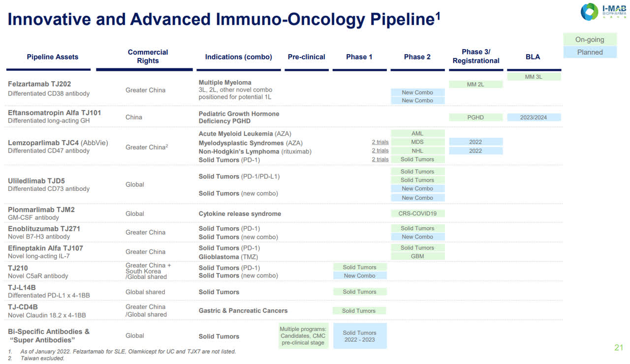Select the Phase 2 column header

417,57
